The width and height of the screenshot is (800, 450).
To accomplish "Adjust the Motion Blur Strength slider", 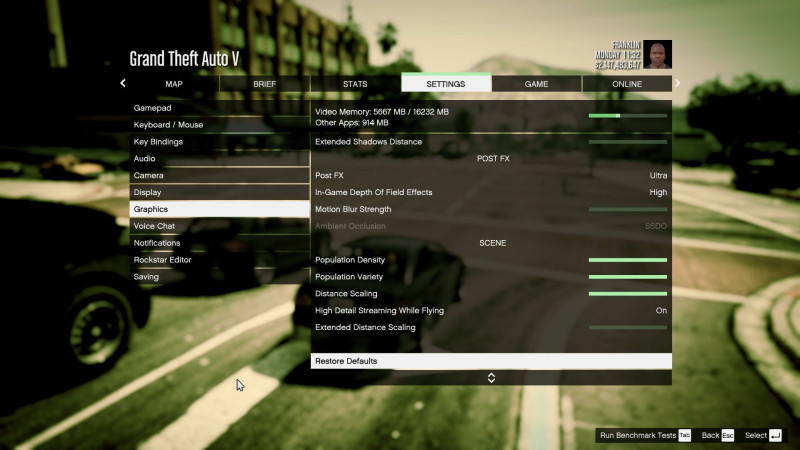I will [x=628, y=209].
